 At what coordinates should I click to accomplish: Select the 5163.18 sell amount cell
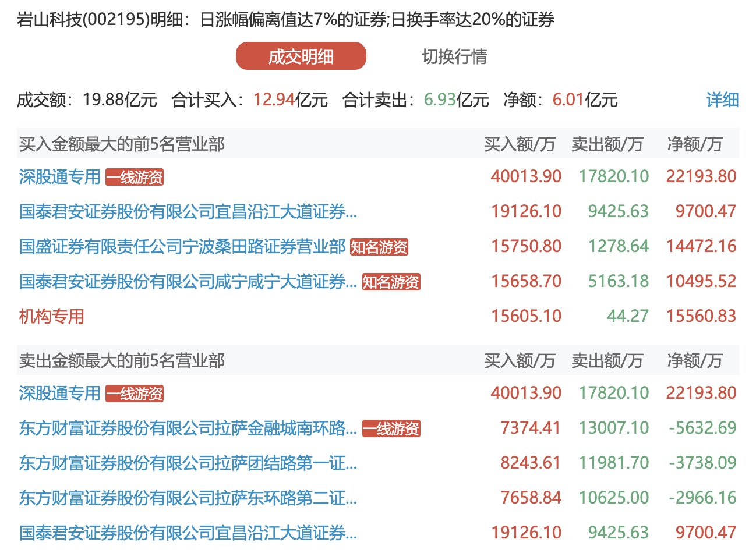coord(618,281)
